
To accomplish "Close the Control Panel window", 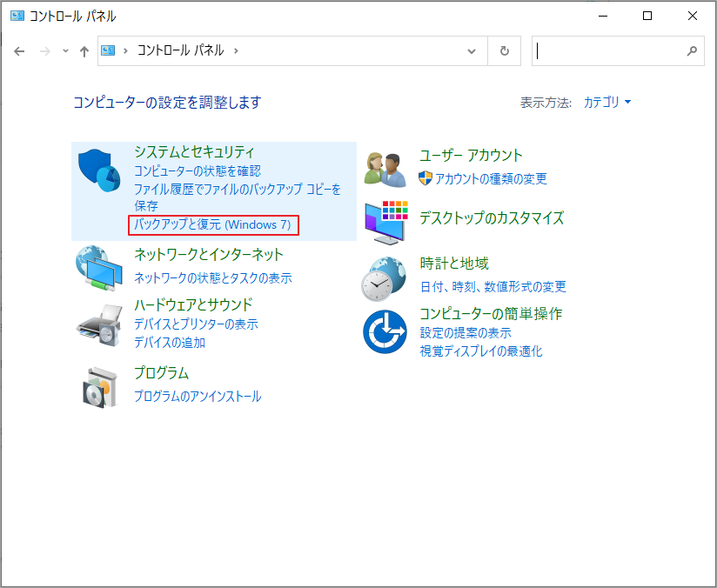I will coord(693,16).
